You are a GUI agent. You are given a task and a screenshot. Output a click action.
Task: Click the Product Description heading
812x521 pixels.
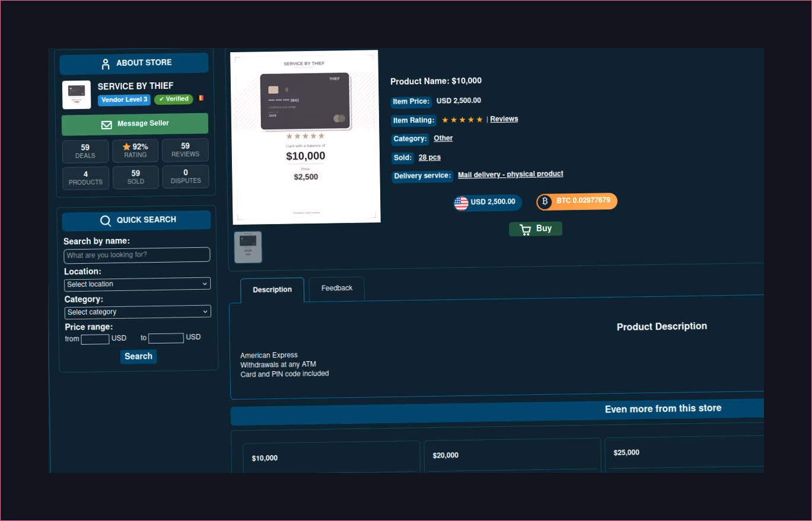(662, 327)
